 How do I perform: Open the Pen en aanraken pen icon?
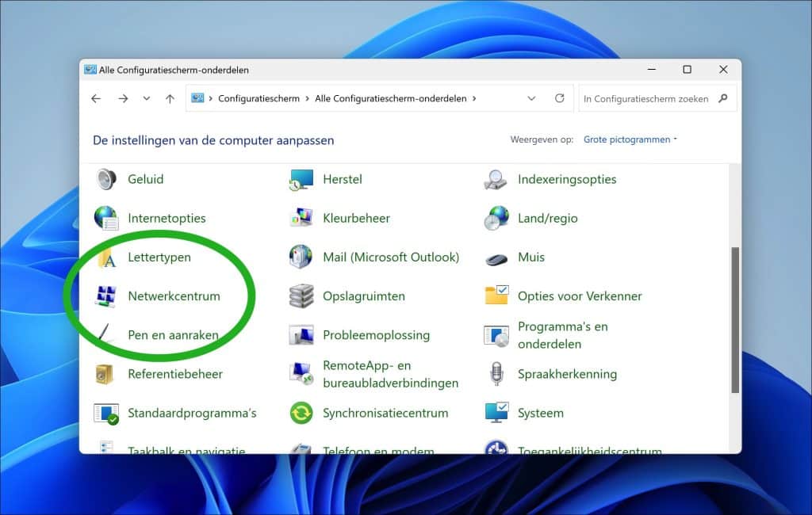point(105,334)
